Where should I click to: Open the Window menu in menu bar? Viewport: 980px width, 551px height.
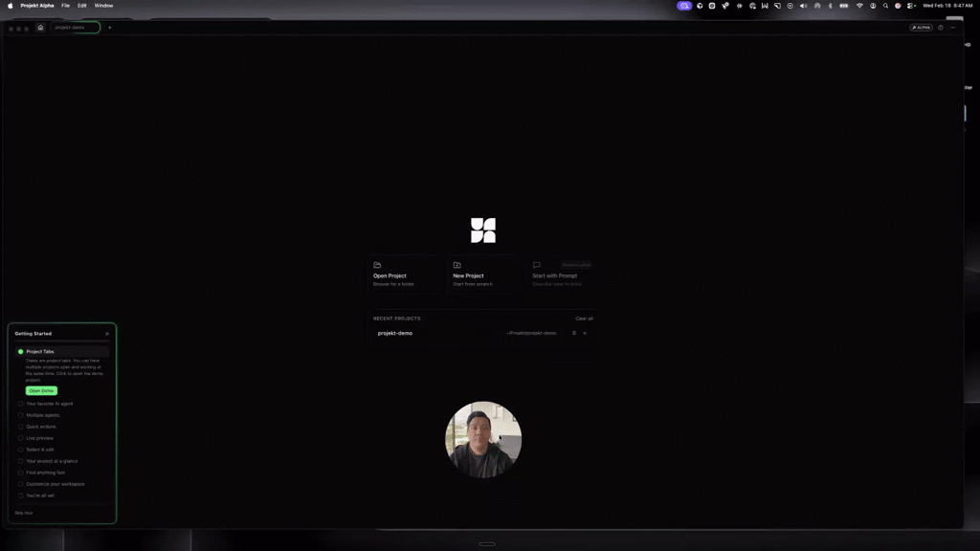coord(103,6)
